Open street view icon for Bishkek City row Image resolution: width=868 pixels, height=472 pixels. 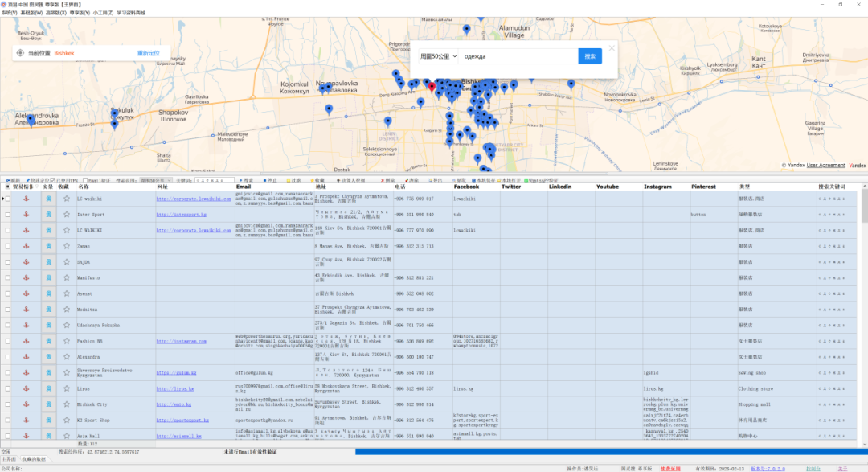click(x=49, y=404)
